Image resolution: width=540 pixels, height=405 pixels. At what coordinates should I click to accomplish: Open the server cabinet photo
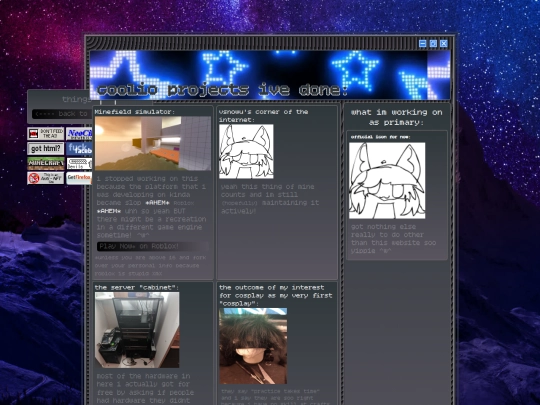137,330
